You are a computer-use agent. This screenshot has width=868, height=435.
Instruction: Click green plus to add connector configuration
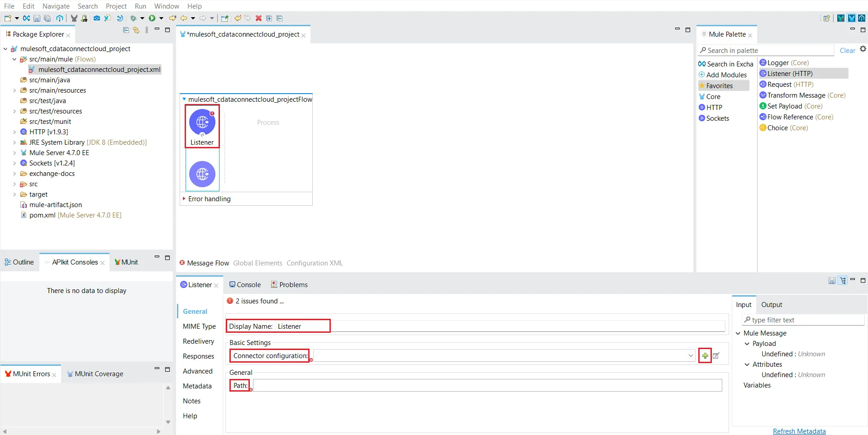click(x=705, y=356)
